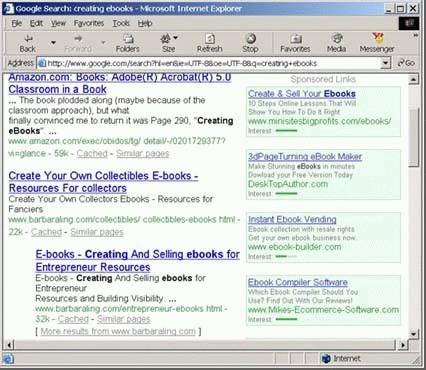Click the Back toolbar button
Screen dimensions: 426x370
27,43
